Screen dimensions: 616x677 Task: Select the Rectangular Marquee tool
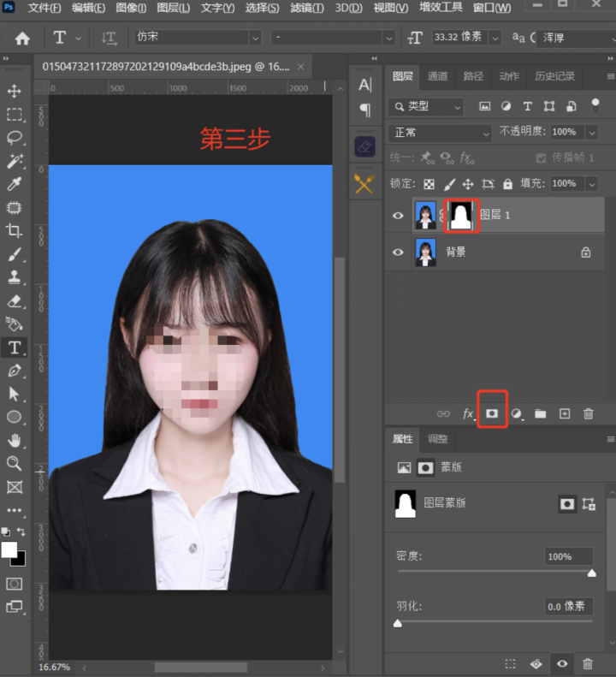(x=15, y=115)
